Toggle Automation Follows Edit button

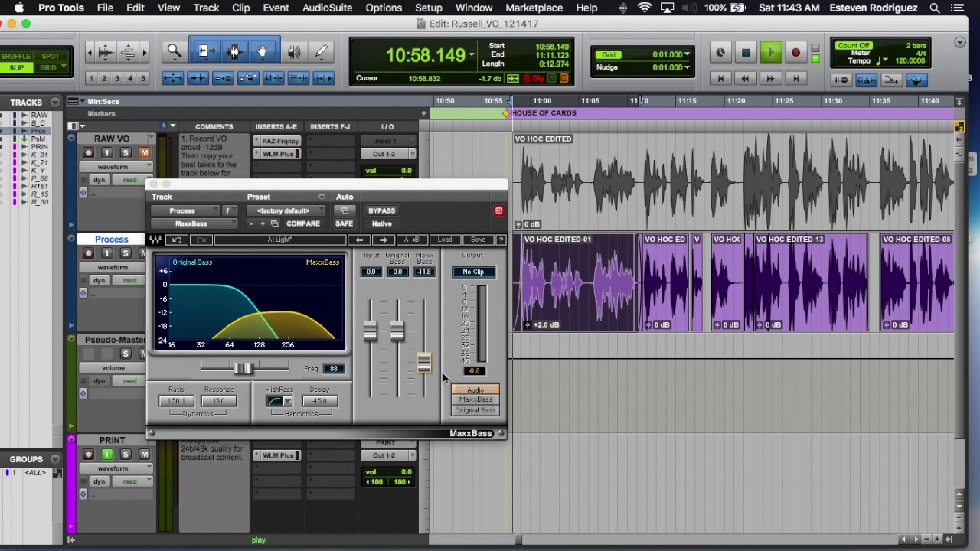point(248,78)
